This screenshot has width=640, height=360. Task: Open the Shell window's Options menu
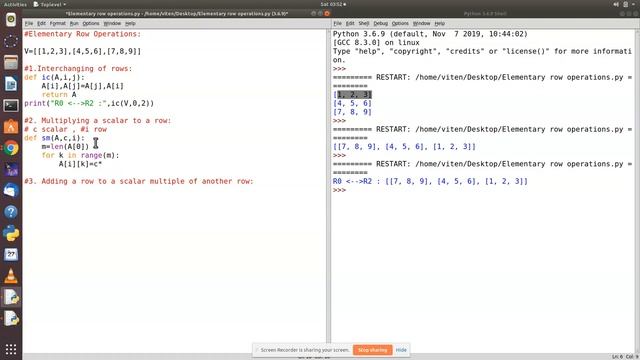(x=400, y=23)
